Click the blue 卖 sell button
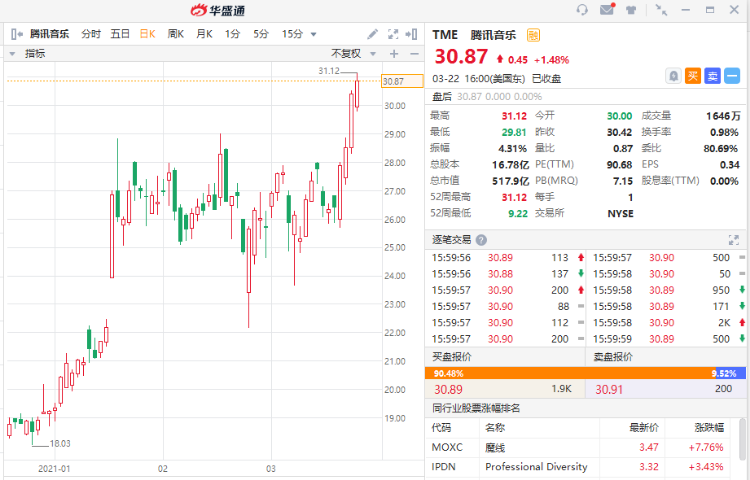The image size is (750, 480). point(712,76)
